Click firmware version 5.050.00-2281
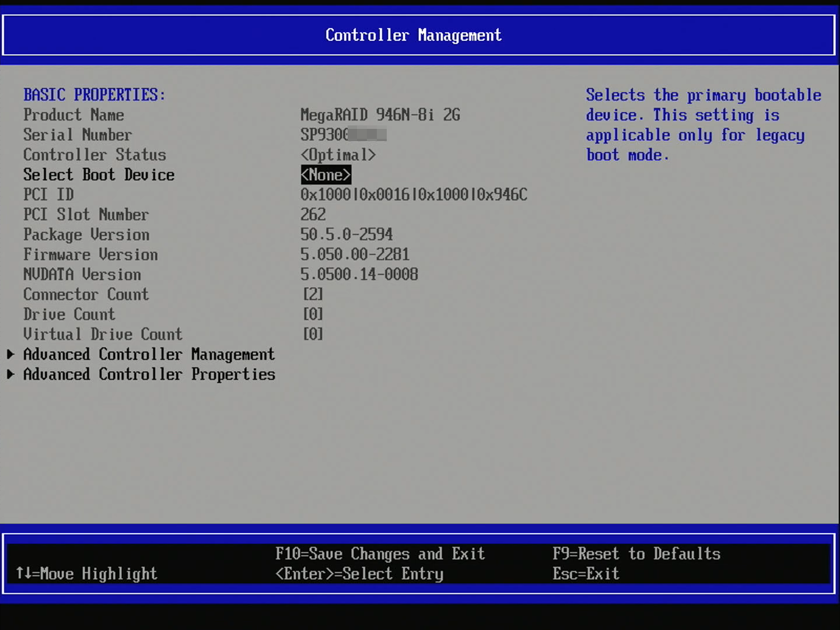Viewport: 840px width, 630px height. coord(355,254)
